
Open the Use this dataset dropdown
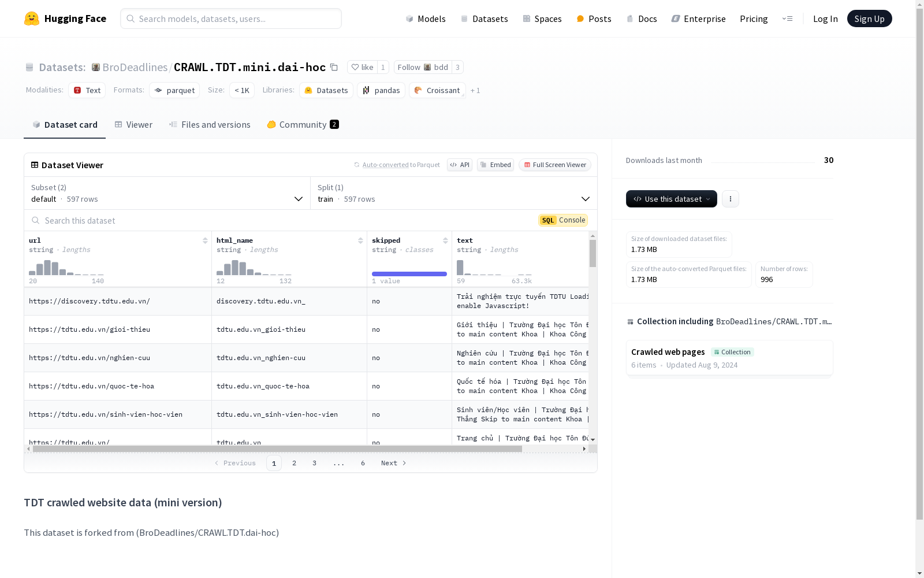[x=672, y=199]
